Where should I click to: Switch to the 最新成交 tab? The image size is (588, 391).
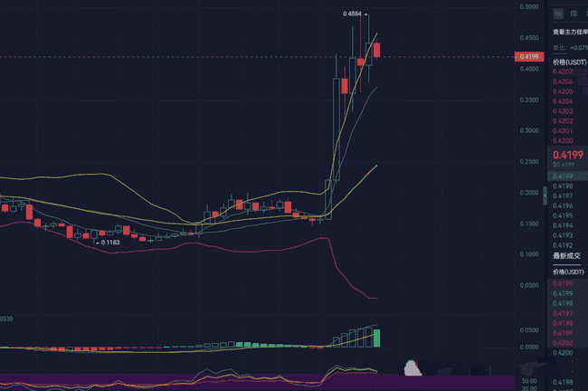(x=567, y=256)
